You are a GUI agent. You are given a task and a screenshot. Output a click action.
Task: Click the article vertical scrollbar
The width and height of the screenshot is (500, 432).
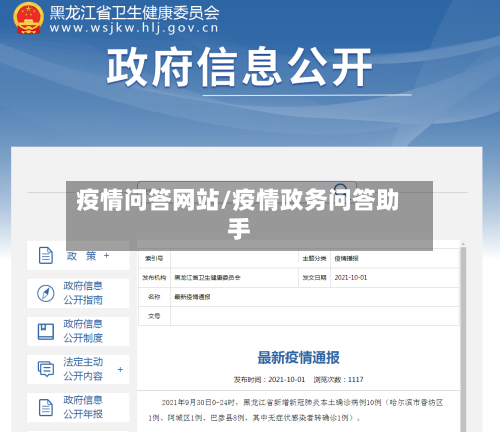[463, 337]
